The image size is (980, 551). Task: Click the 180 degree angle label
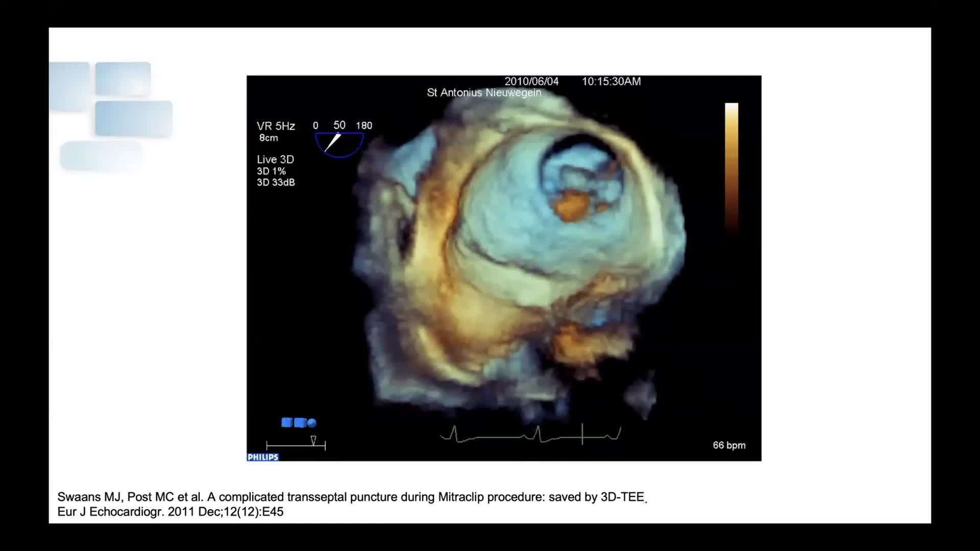pos(364,126)
